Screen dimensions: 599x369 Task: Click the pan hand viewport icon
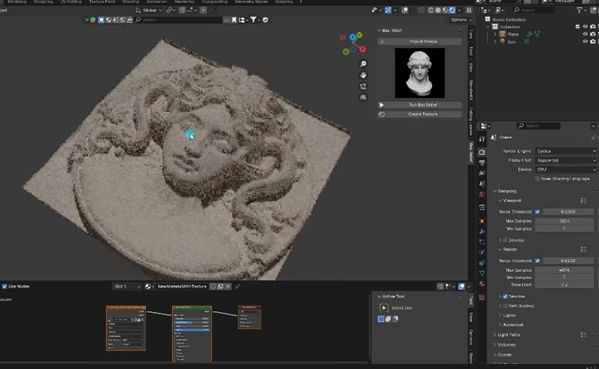[x=363, y=75]
